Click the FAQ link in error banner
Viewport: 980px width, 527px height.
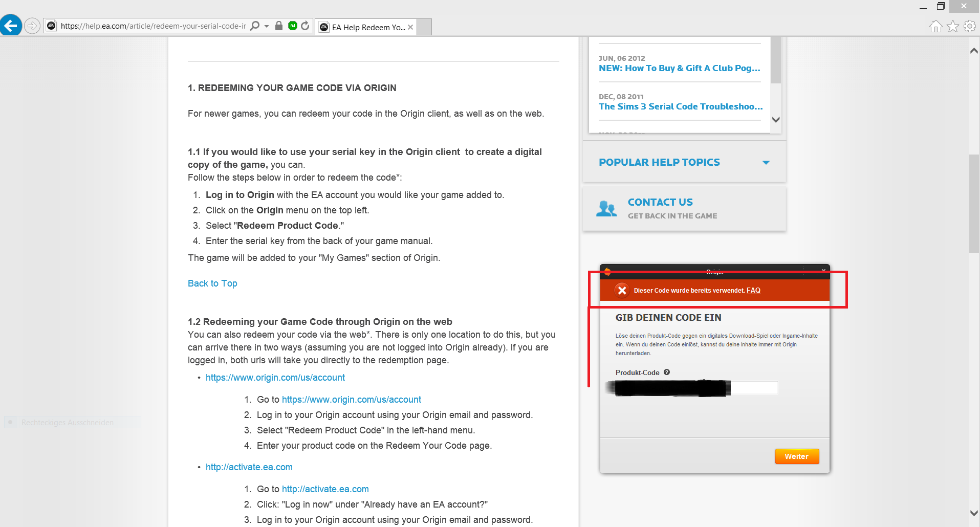coord(753,291)
